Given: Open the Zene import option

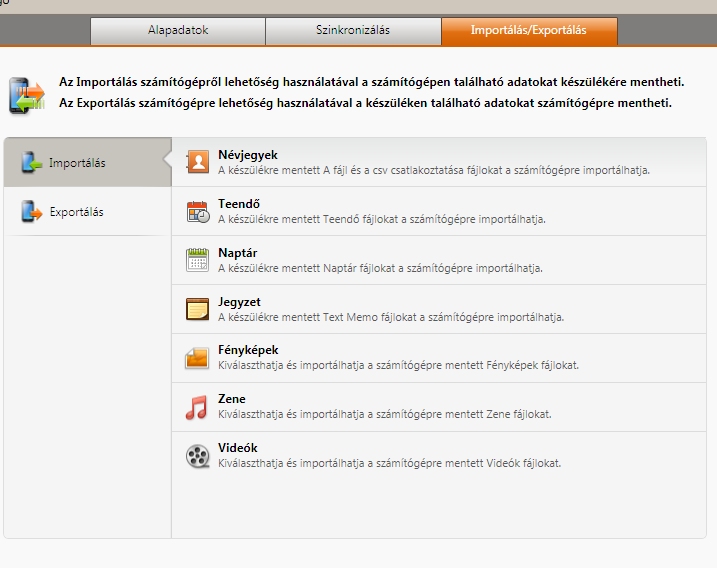Looking at the screenshot, I should pos(439,407).
